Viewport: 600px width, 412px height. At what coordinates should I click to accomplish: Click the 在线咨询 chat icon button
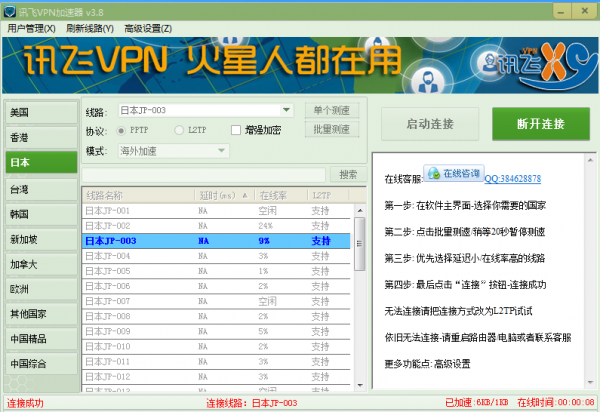click(x=454, y=173)
